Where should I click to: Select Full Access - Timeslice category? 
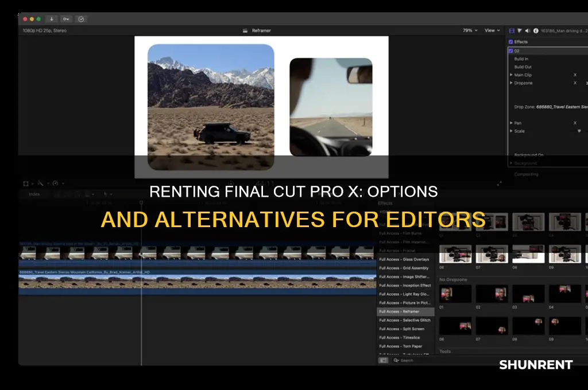[x=405, y=338]
